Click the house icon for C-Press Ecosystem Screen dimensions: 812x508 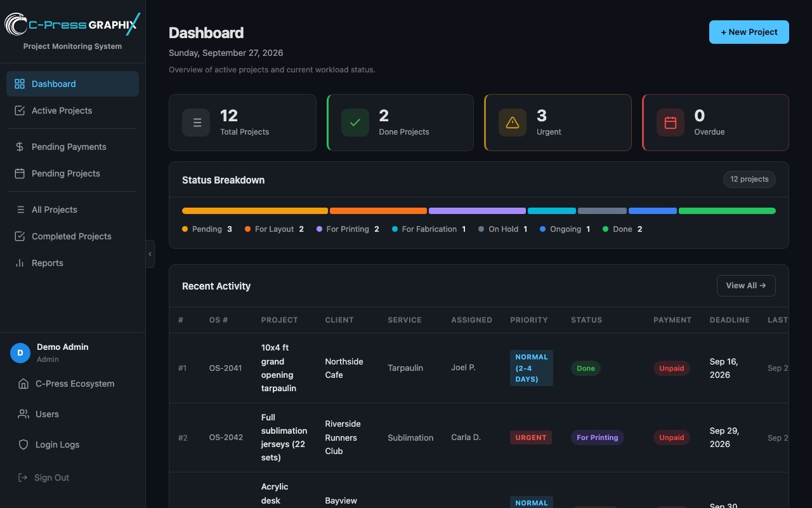point(23,384)
